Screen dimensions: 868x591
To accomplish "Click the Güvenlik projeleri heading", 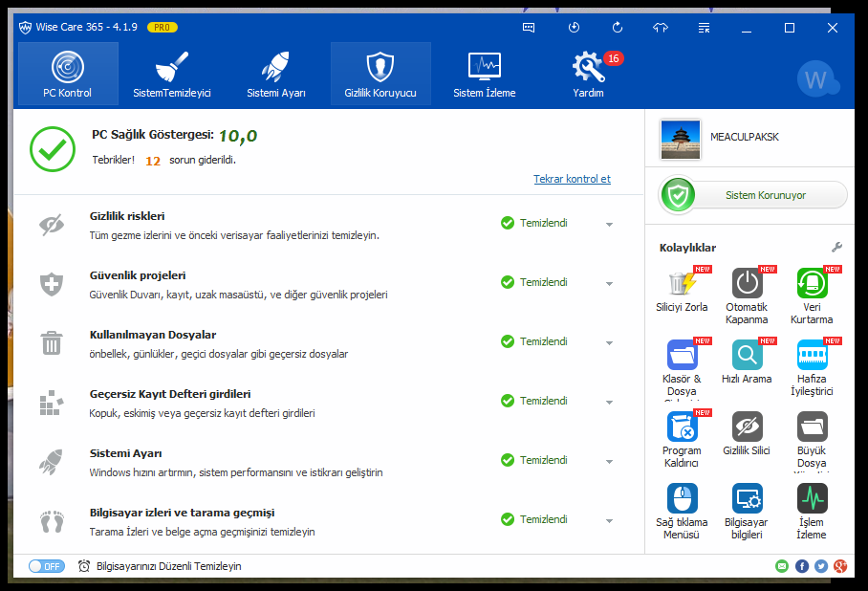I will (138, 275).
